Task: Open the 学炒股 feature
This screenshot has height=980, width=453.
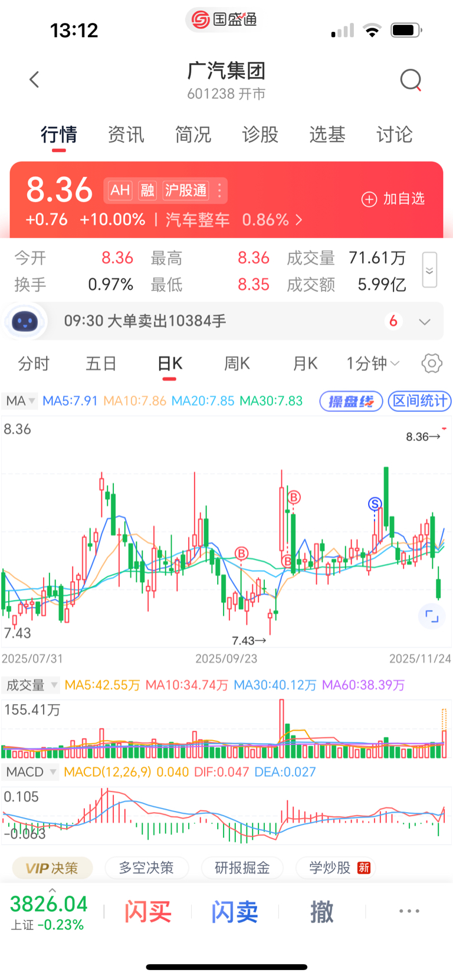Action: [x=336, y=868]
